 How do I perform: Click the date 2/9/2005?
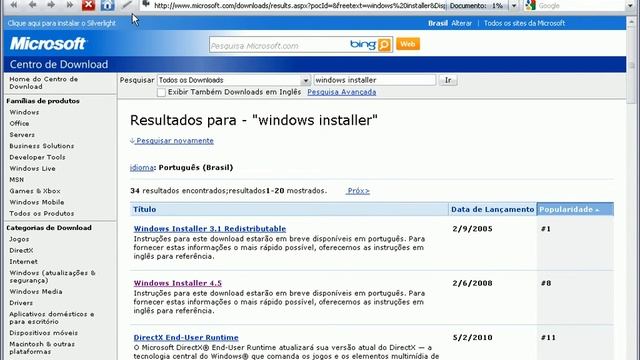pos(472,229)
